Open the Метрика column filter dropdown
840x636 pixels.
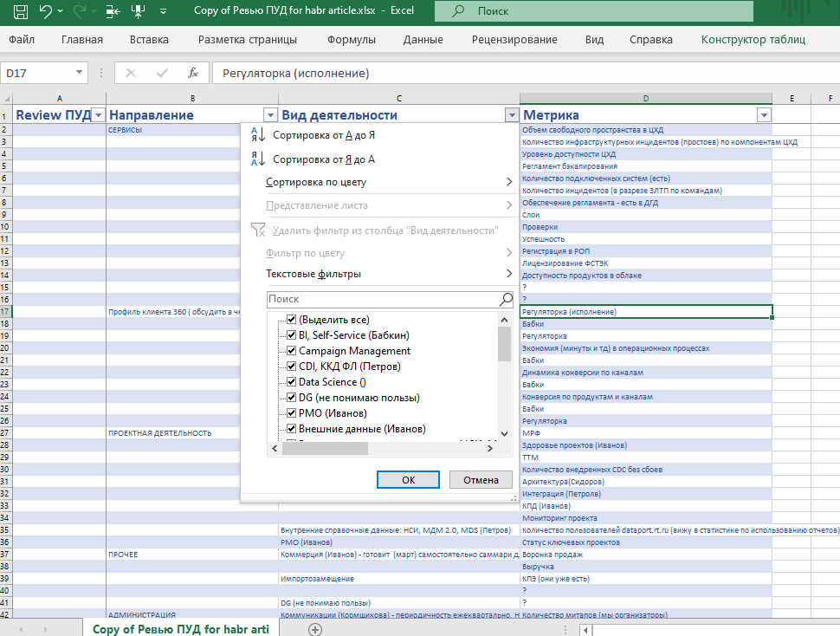764,114
